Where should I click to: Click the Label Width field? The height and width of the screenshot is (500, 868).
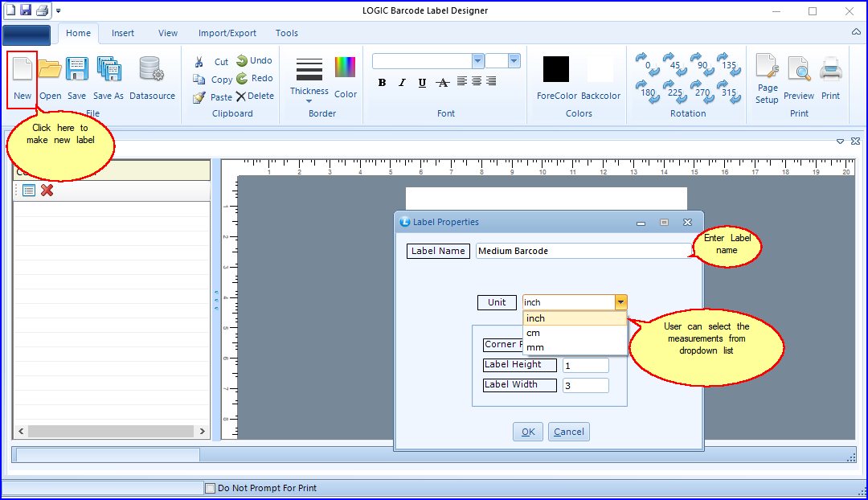[x=586, y=385]
